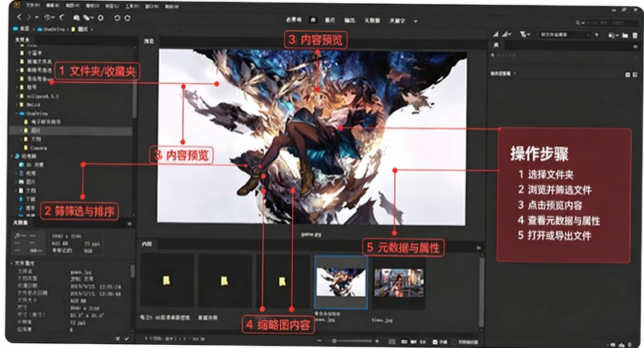Select the 内容 panel tab

point(147,244)
